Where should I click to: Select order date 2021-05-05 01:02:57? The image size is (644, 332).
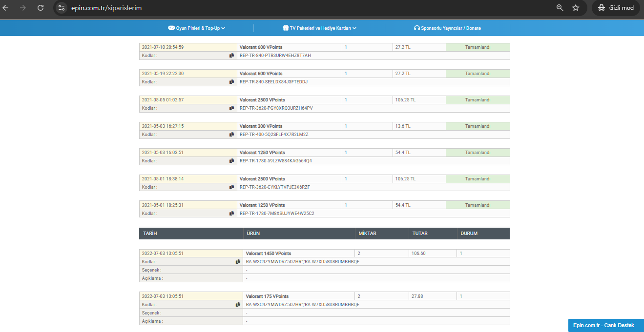tap(163, 100)
